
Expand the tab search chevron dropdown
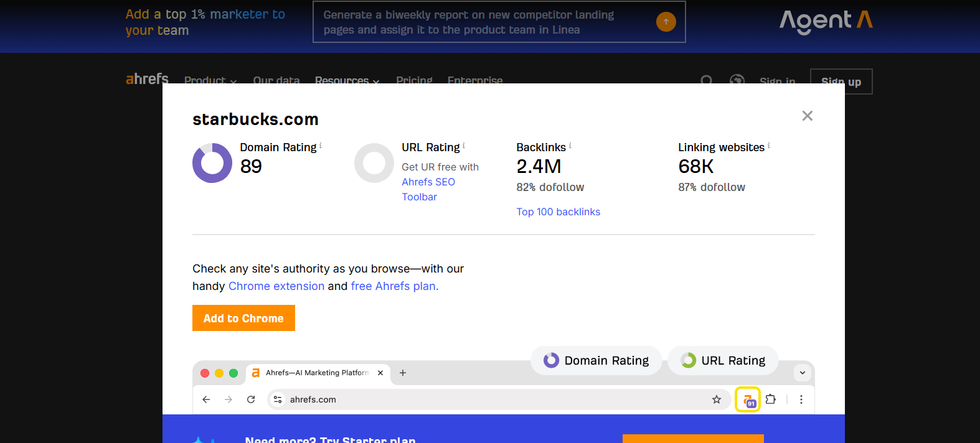point(803,373)
